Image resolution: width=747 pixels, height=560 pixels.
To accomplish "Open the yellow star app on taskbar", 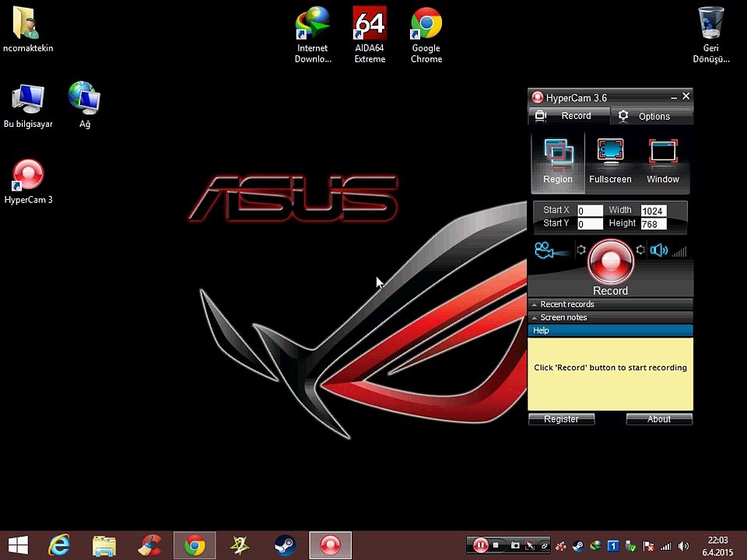I will pos(240,545).
